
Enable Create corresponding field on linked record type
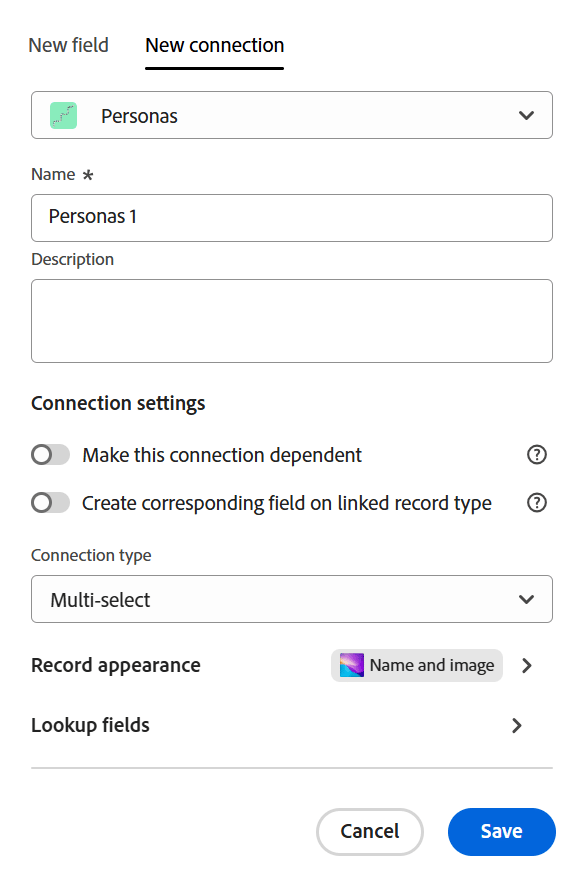click(50, 502)
